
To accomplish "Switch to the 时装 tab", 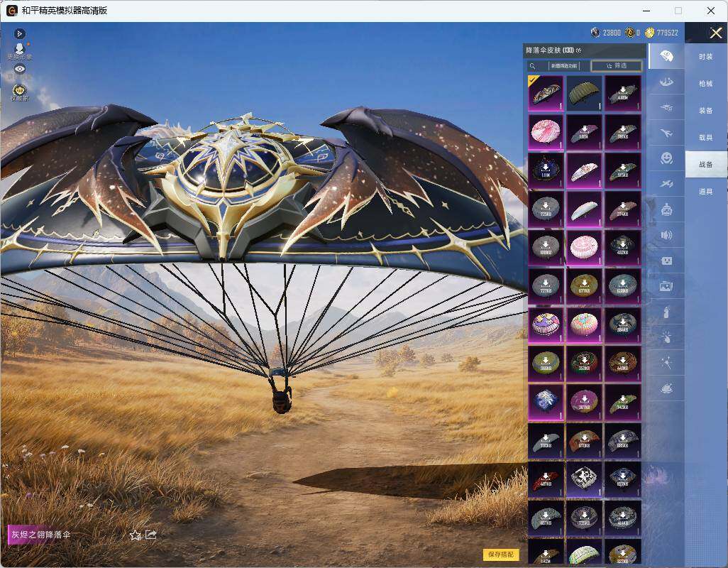I will tap(706, 57).
